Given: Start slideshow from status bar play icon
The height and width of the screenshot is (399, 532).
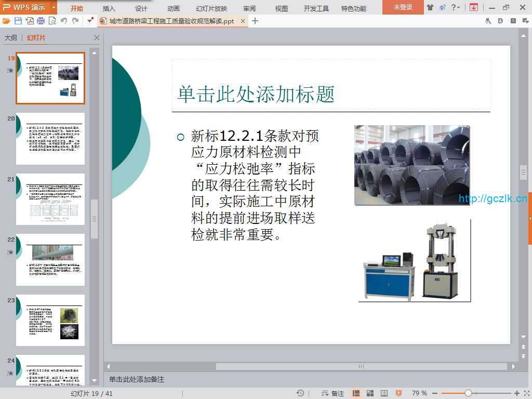Looking at the screenshot, I should (x=398, y=393).
